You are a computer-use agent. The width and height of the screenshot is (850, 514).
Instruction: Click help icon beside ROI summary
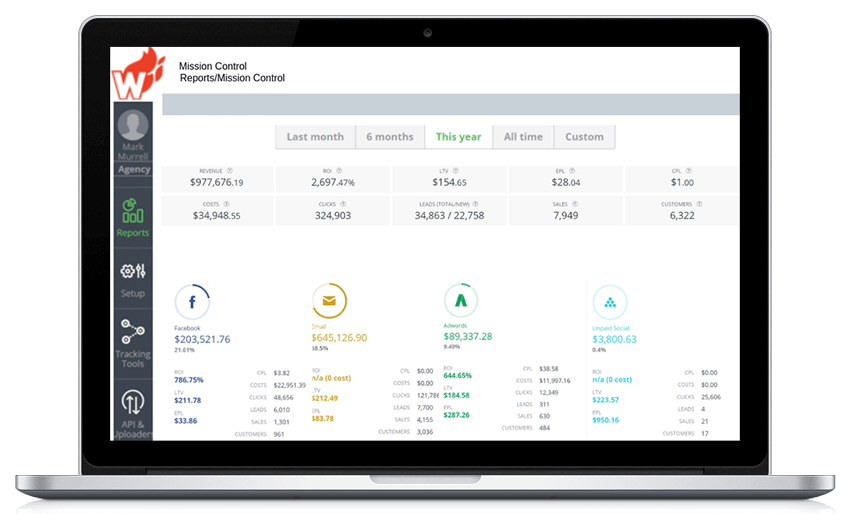point(339,171)
